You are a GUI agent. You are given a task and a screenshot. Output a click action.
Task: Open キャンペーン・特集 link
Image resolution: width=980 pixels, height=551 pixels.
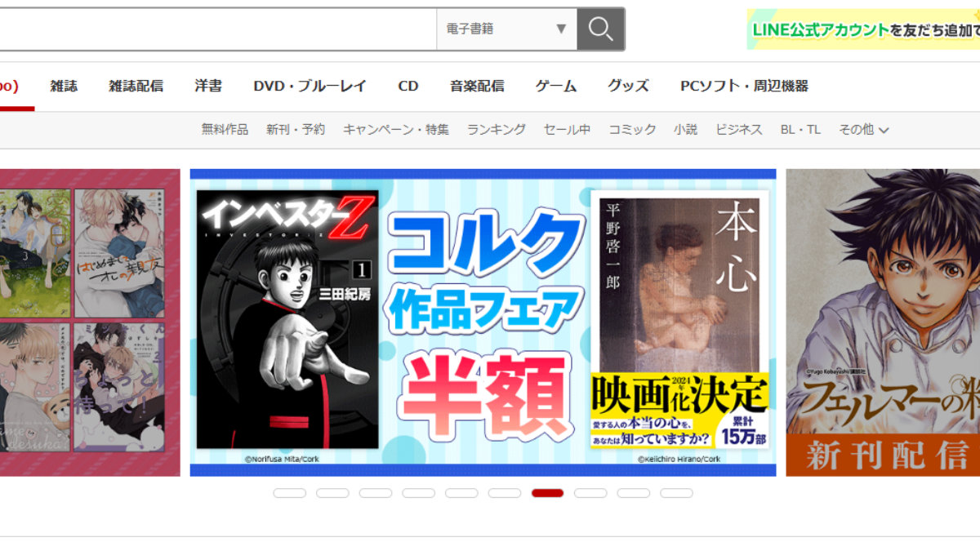pos(396,129)
